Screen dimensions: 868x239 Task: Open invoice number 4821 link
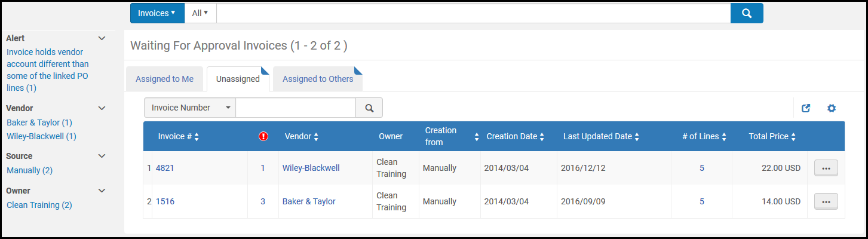[x=165, y=168]
